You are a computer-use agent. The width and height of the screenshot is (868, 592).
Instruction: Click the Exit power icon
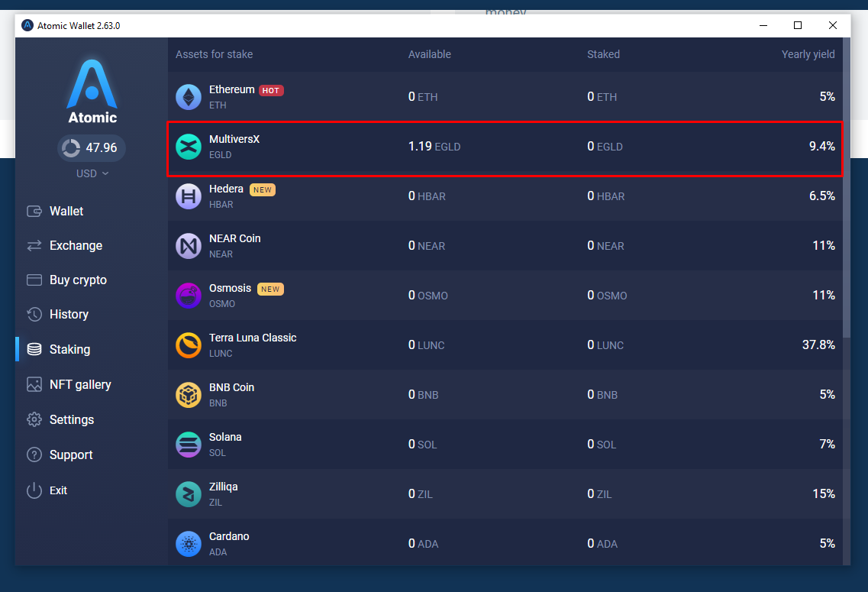click(34, 490)
